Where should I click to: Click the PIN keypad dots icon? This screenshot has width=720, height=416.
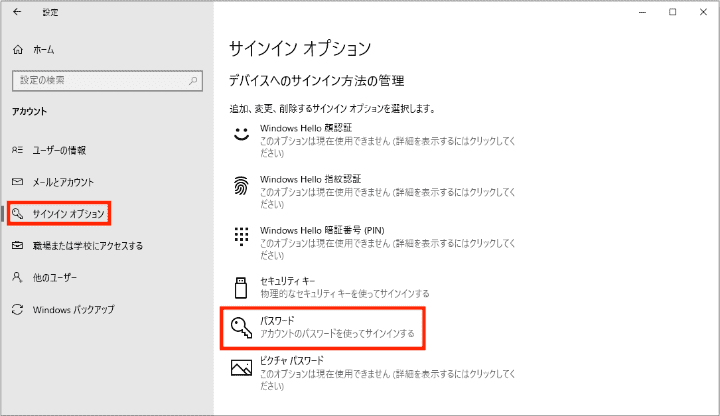coord(242,236)
